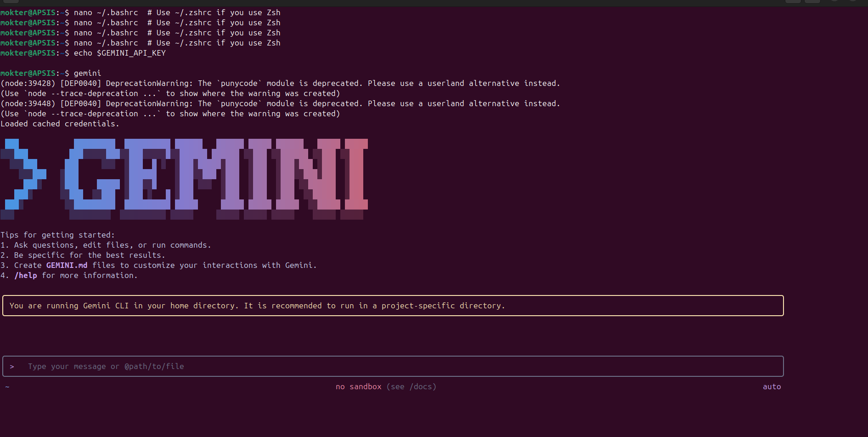The image size is (868, 437).
Task: Click the 'Loaded cached credentials.' line
Action: (60, 124)
